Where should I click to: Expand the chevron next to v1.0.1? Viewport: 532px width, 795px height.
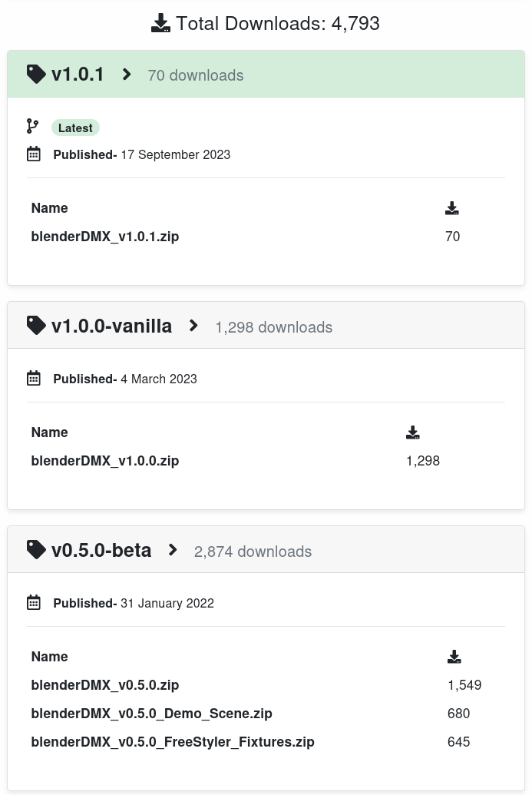[127, 75]
